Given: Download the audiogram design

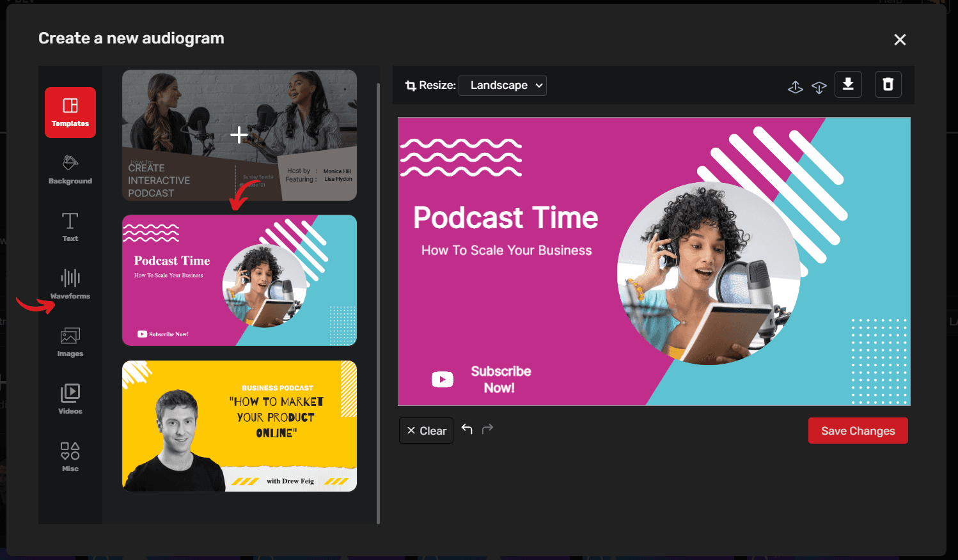Looking at the screenshot, I should pyautogui.click(x=848, y=84).
